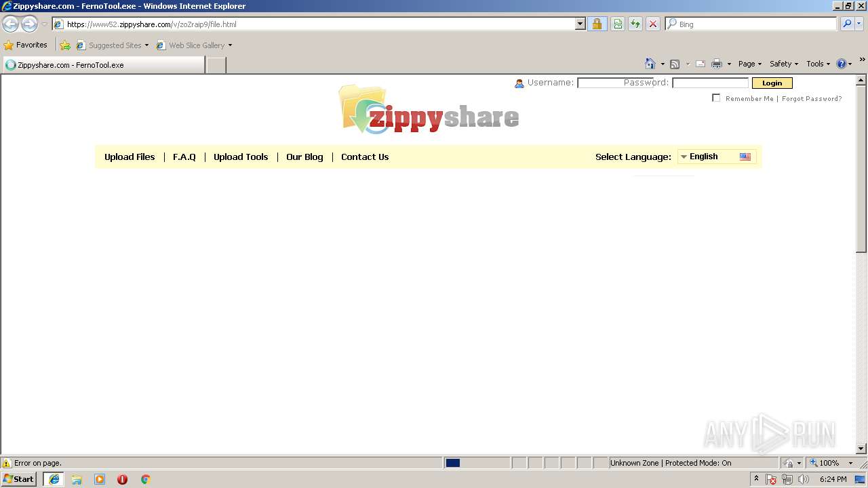Click command bar overflow chevron
The width and height of the screenshot is (868, 488).
[862, 60]
